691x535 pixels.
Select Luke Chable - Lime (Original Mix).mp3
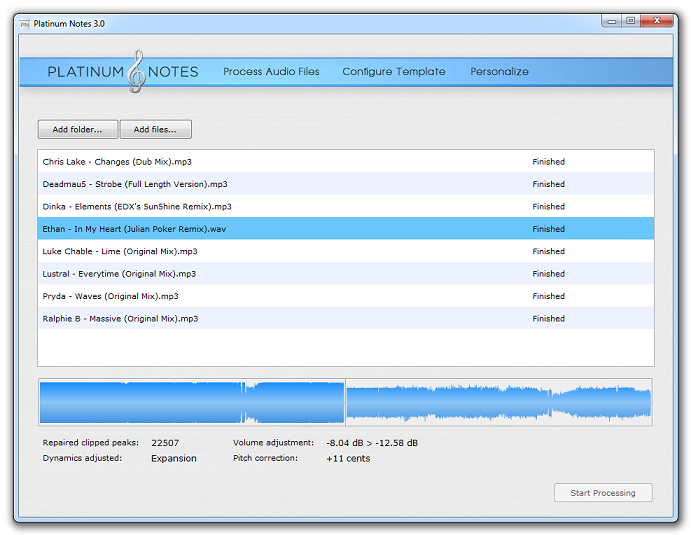click(x=120, y=252)
